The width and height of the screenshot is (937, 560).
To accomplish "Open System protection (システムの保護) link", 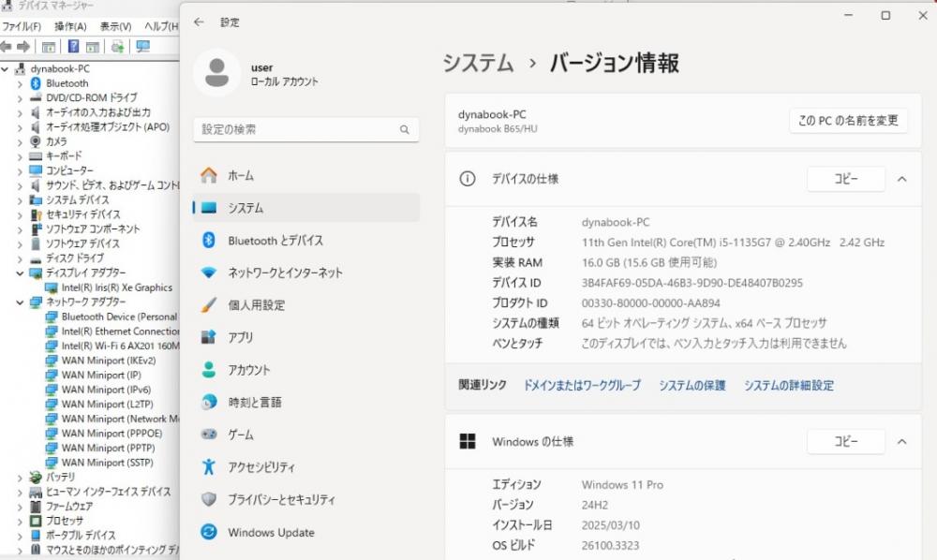I will click(x=692, y=385).
